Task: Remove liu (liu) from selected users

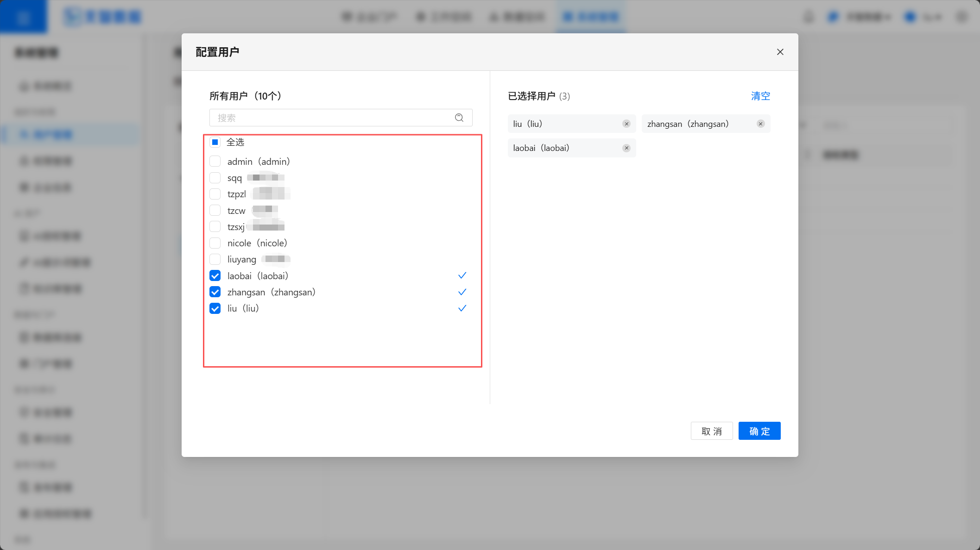Action: [626, 124]
